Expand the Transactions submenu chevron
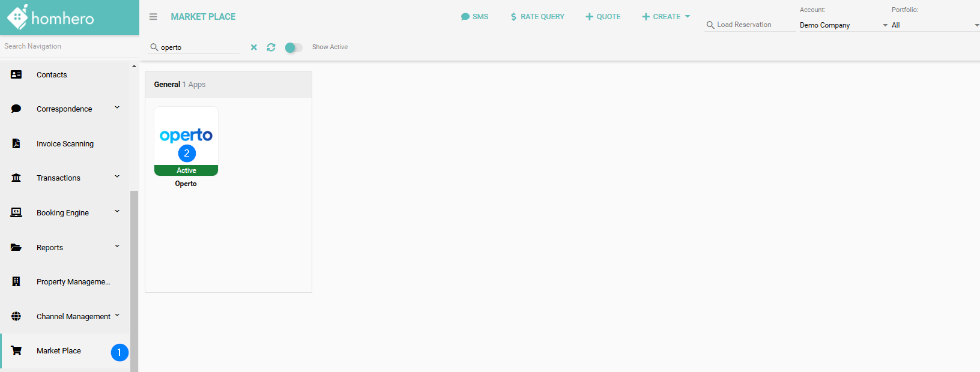Screen dimensions: 980x372 [117, 177]
